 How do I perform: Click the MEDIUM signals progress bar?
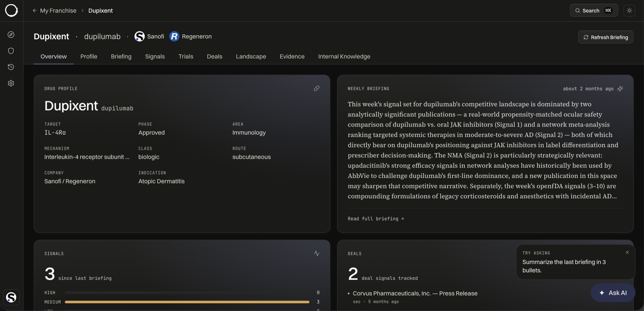(x=187, y=302)
